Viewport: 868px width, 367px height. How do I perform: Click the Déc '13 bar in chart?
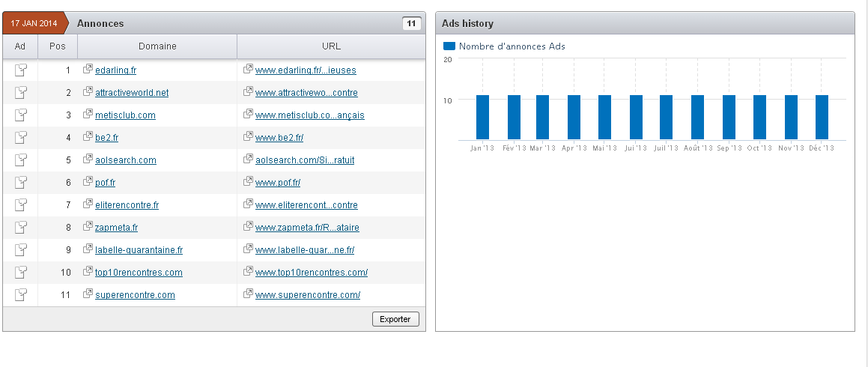[x=822, y=118]
